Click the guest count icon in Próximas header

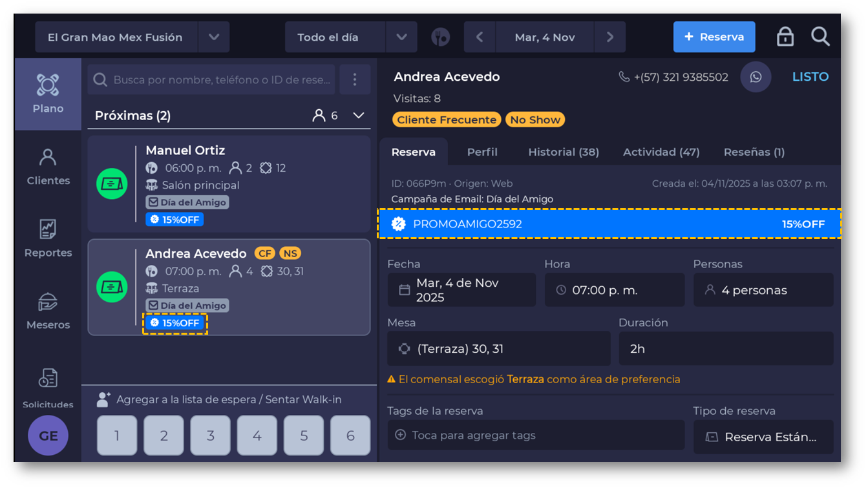(319, 116)
